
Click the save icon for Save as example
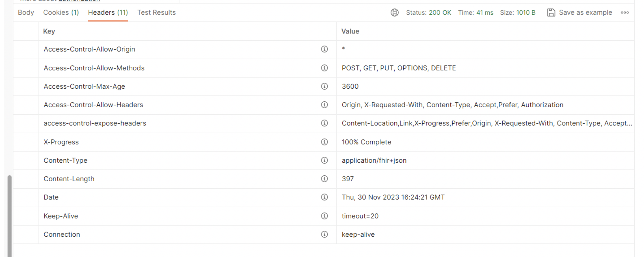coord(551,13)
